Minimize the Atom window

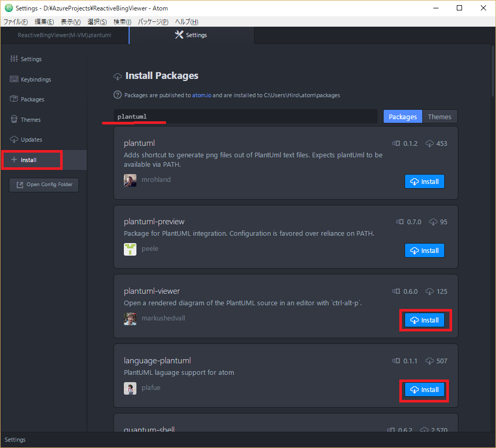(x=436, y=8)
